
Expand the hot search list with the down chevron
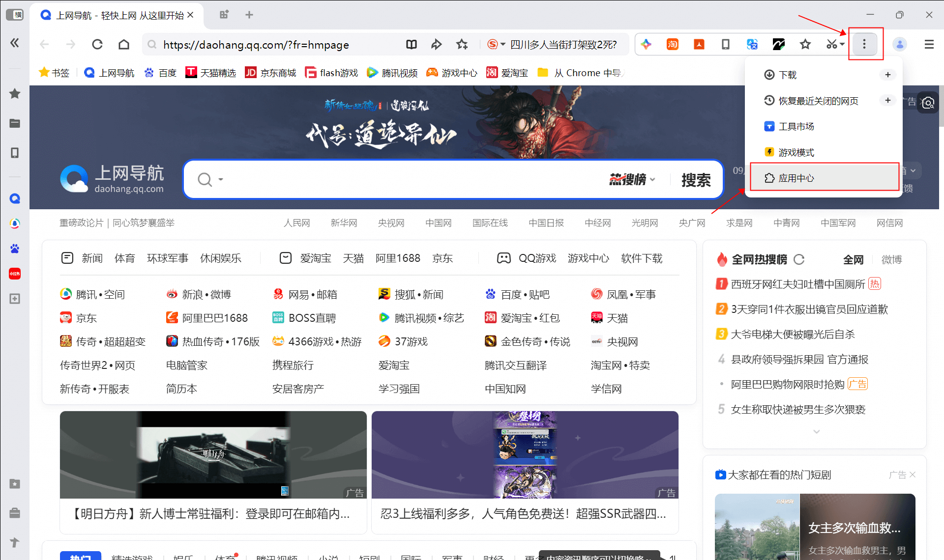pos(816,431)
